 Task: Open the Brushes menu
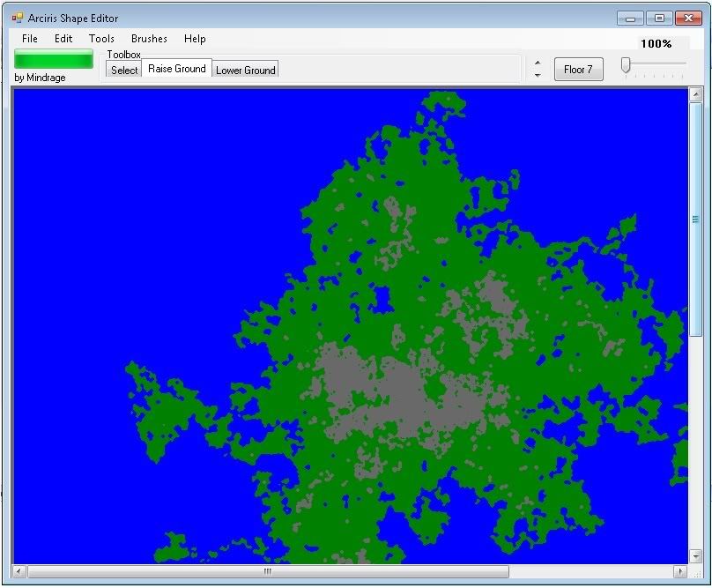[x=149, y=39]
